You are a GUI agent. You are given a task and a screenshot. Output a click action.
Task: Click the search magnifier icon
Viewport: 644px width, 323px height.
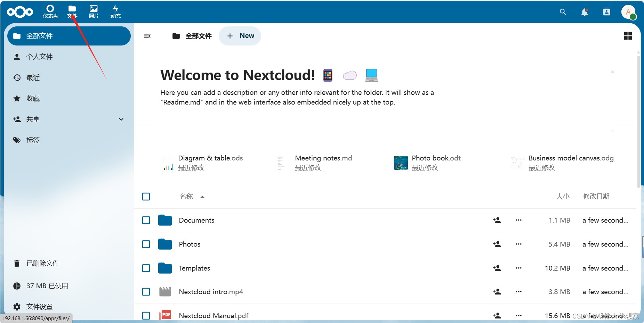click(x=563, y=12)
